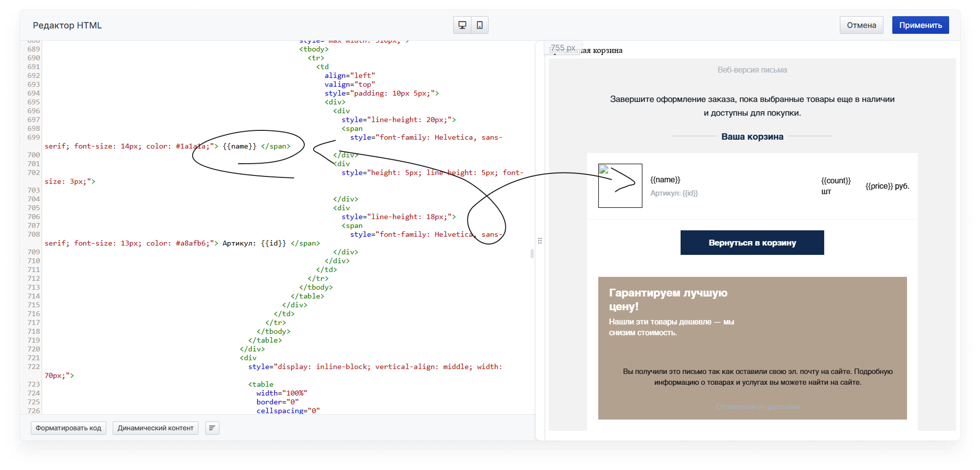Click Вернуться в корзину button in preview
Screen dimensions: 980x470
tap(752, 243)
